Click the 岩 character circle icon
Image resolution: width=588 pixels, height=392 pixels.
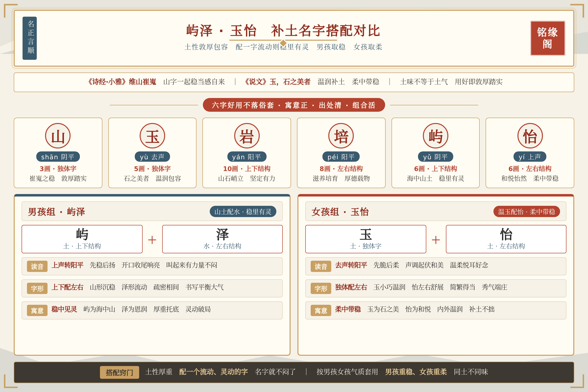(x=247, y=136)
